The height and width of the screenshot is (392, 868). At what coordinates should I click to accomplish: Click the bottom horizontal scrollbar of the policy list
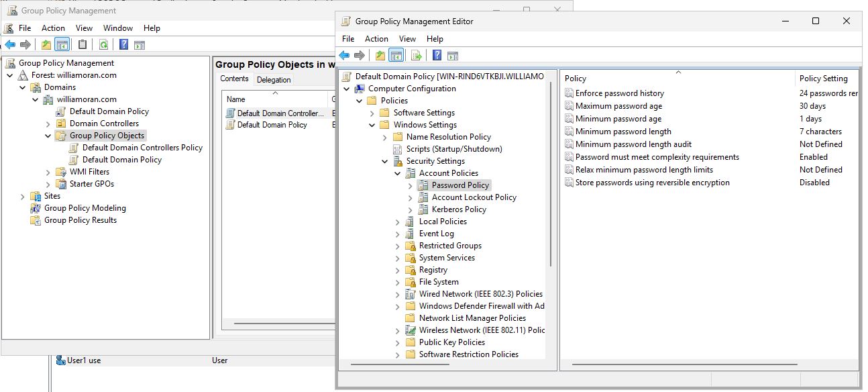pos(671,363)
